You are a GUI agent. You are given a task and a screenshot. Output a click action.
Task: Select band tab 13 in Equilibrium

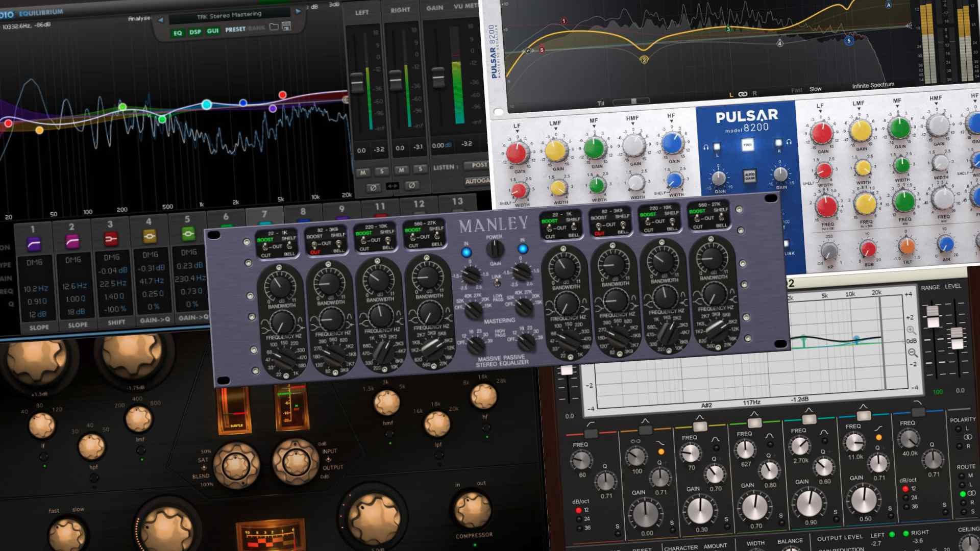click(457, 202)
